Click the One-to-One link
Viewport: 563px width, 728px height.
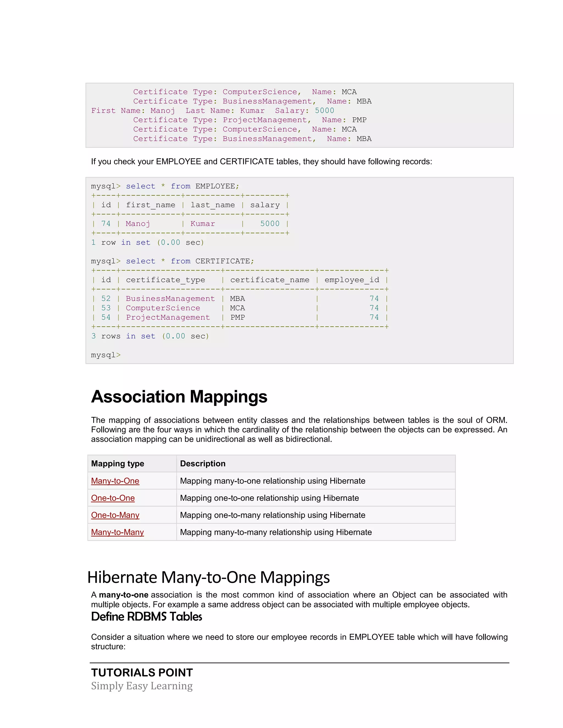tap(113, 498)
